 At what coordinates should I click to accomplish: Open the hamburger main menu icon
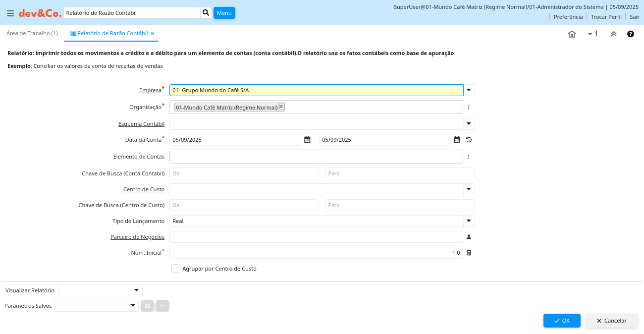(10, 13)
